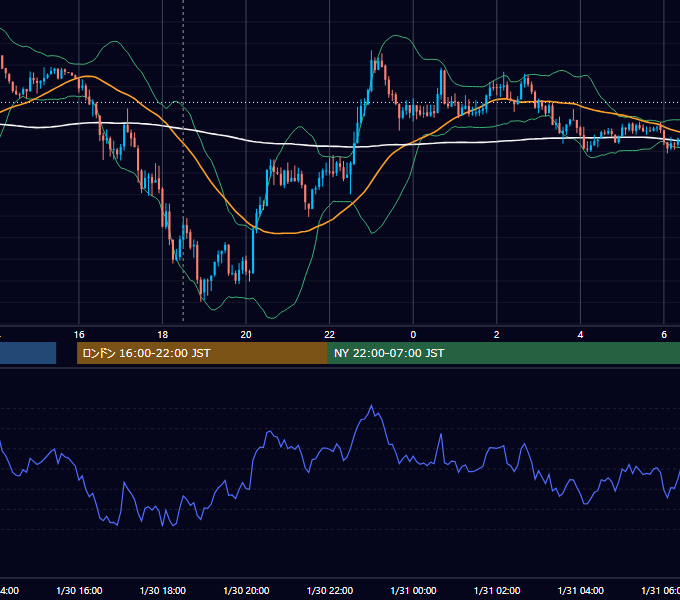The height and width of the screenshot is (600, 680).
Task: Click the 1/30 16:00 date label
Action: pos(79,590)
